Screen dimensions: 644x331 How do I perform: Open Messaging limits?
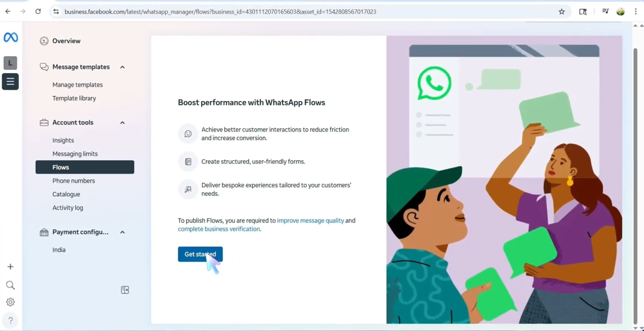click(75, 154)
